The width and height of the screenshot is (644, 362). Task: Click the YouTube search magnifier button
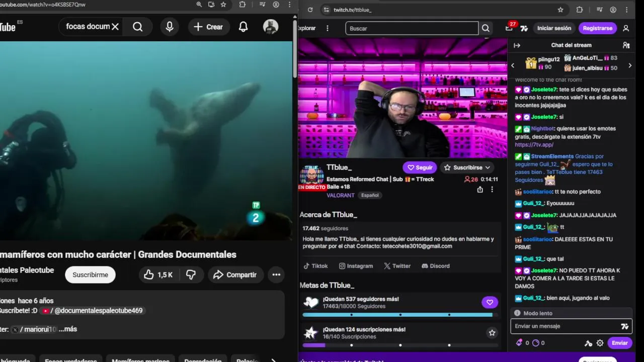pos(138,27)
